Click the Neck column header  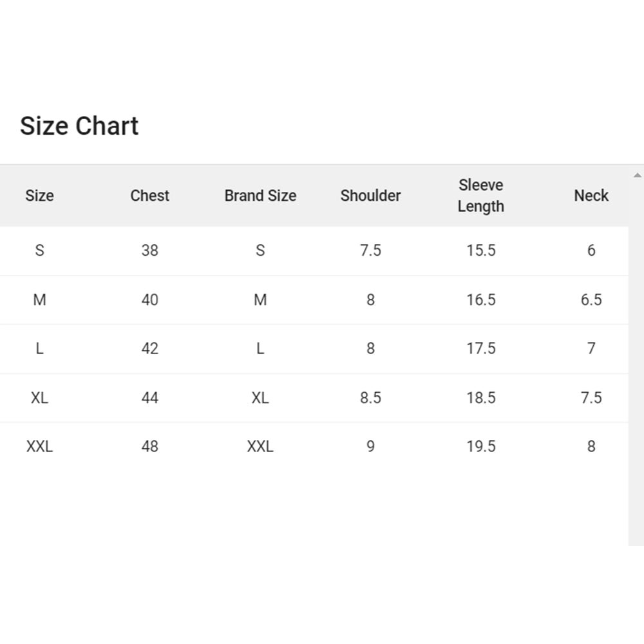(x=591, y=196)
